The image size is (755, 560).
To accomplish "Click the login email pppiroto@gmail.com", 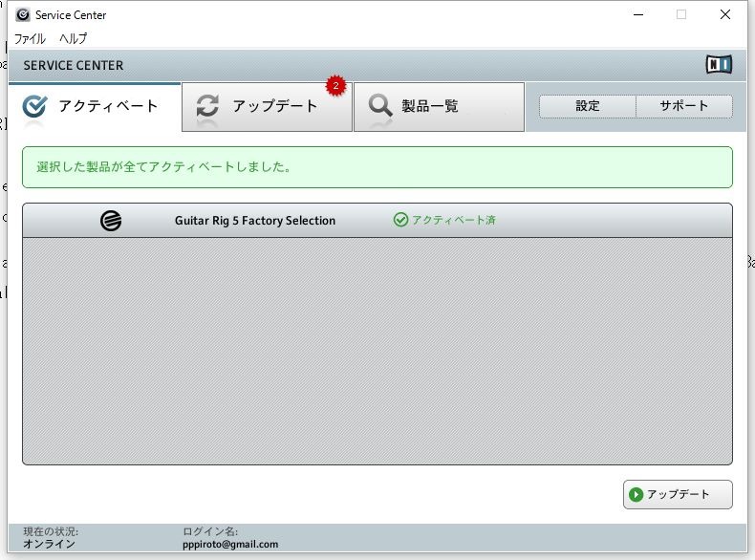I will tap(230, 545).
